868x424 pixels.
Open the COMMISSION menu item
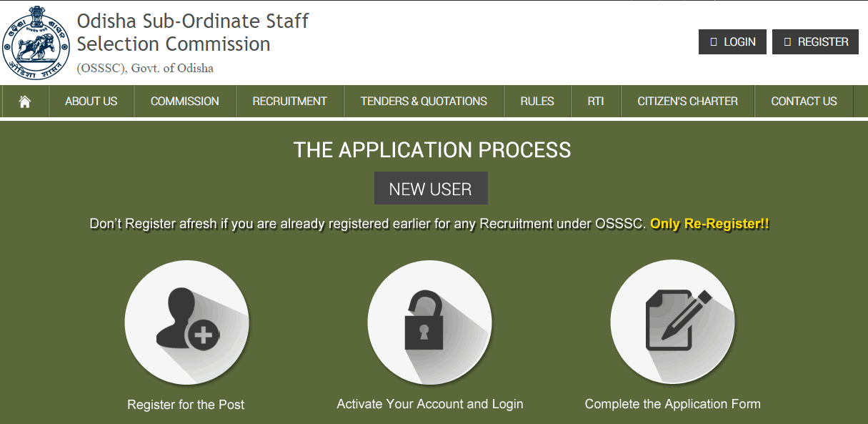coord(184,102)
